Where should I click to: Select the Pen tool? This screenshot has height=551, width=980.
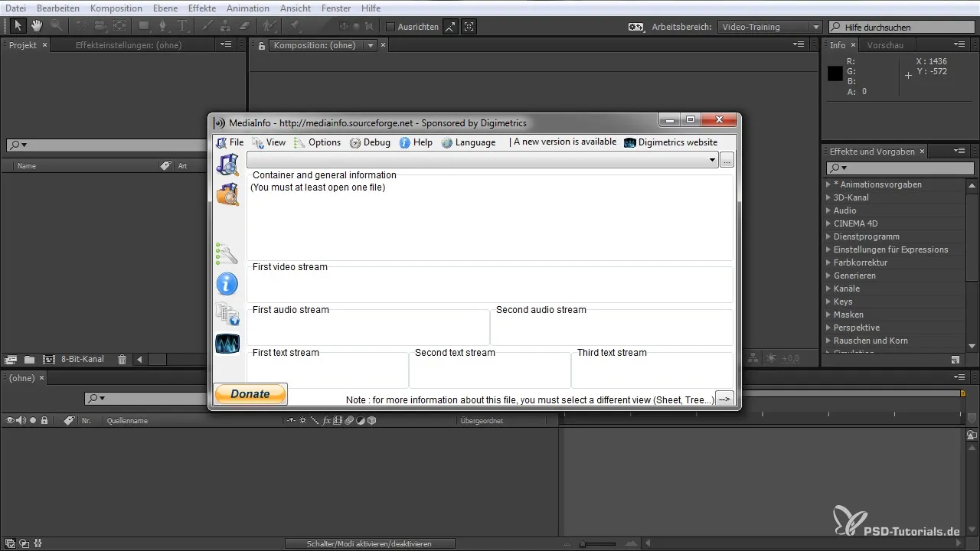pos(163,26)
